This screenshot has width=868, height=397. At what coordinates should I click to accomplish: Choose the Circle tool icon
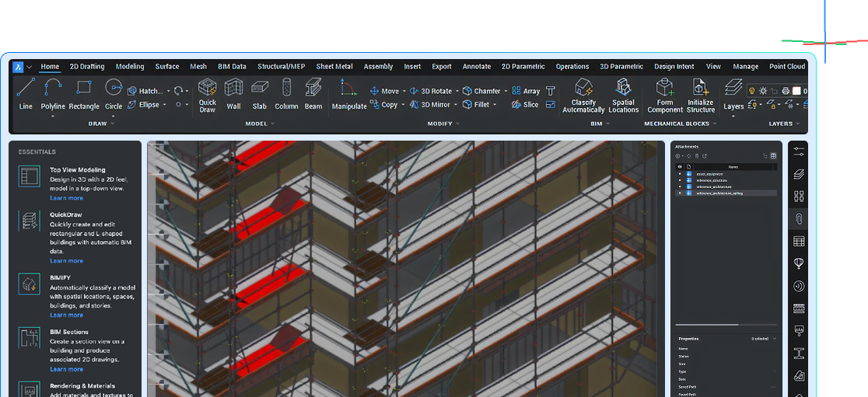coord(114,88)
